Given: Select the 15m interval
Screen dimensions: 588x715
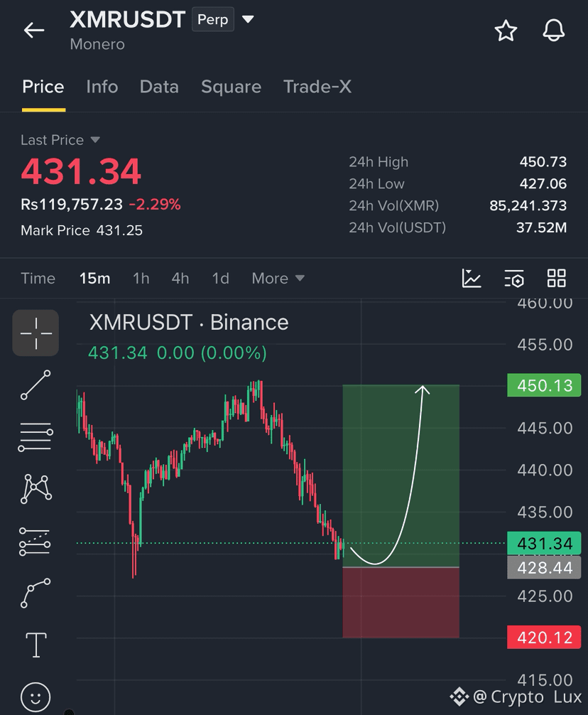Looking at the screenshot, I should click(x=94, y=278).
